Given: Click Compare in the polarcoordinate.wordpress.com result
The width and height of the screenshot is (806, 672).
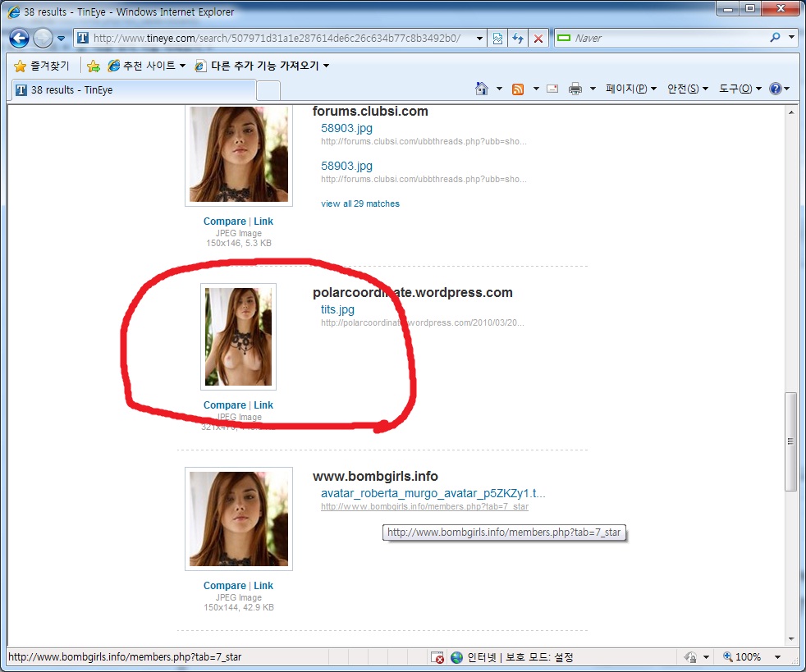Looking at the screenshot, I should click(x=225, y=405).
